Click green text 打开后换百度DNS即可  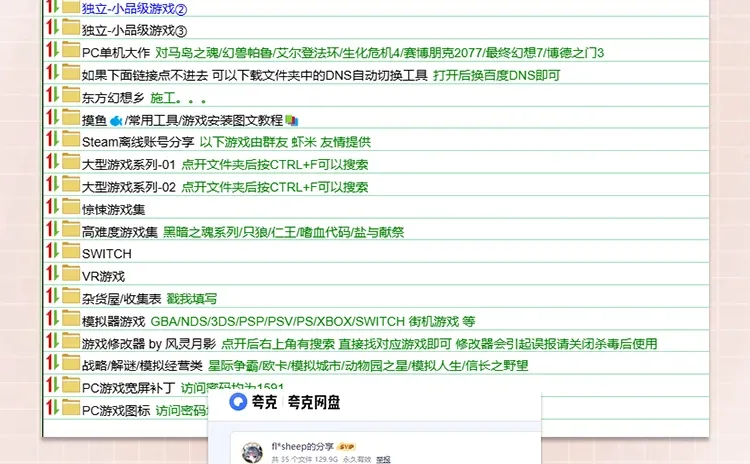click(496, 75)
